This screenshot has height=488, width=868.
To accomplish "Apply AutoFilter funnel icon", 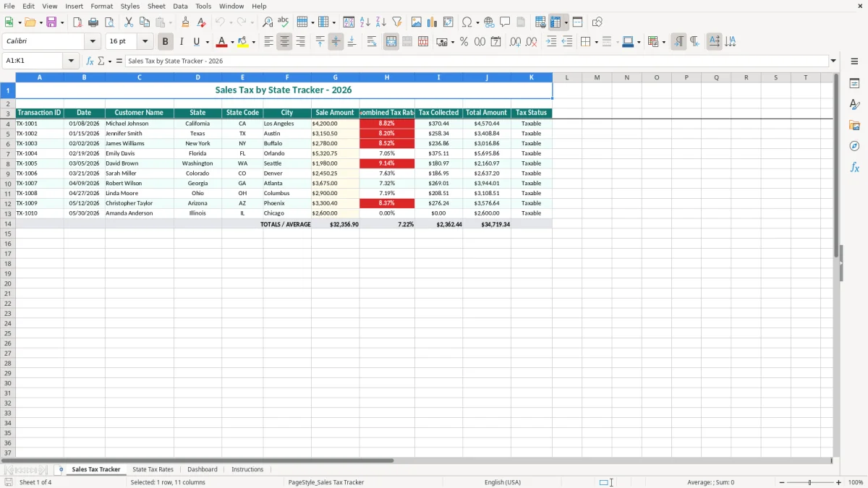I will pyautogui.click(x=397, y=22).
